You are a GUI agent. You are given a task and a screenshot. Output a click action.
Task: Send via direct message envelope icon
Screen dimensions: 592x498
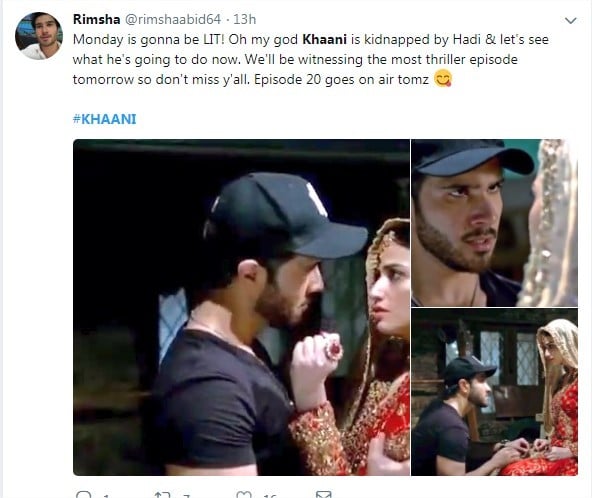324,495
